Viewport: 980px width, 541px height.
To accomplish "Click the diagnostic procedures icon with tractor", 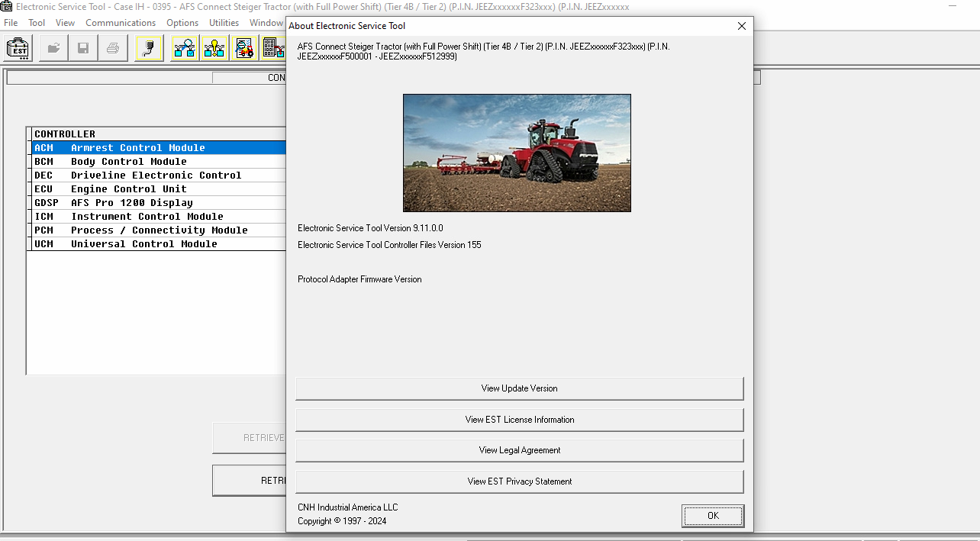I will 244,47.
